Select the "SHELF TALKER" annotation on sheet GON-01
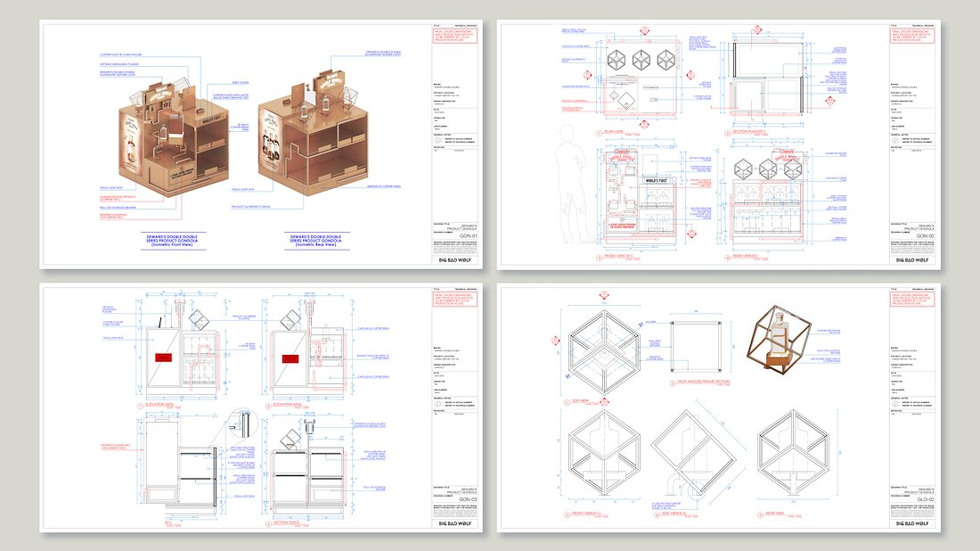980x551 pixels. point(240,82)
